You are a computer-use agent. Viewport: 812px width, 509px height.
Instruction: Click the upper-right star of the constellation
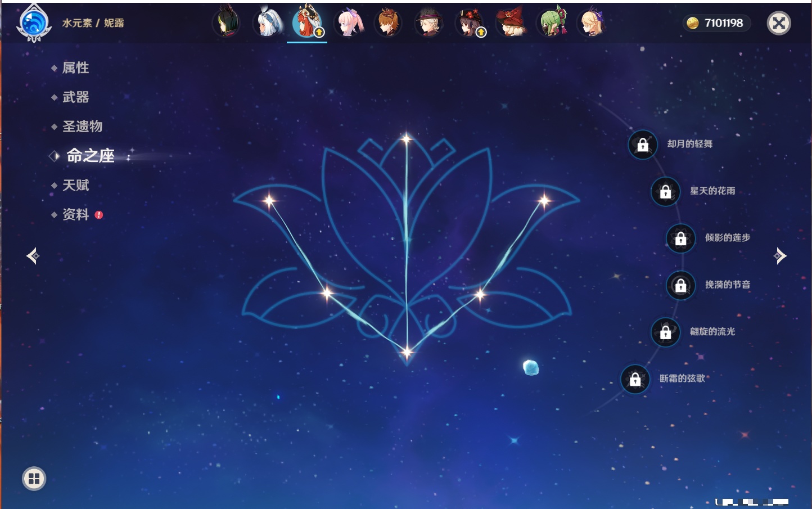tap(544, 200)
